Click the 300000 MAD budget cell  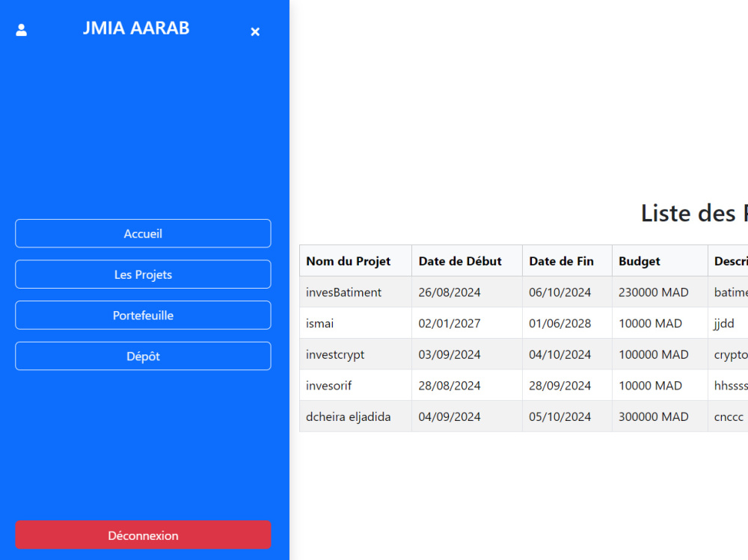pyautogui.click(x=660, y=416)
